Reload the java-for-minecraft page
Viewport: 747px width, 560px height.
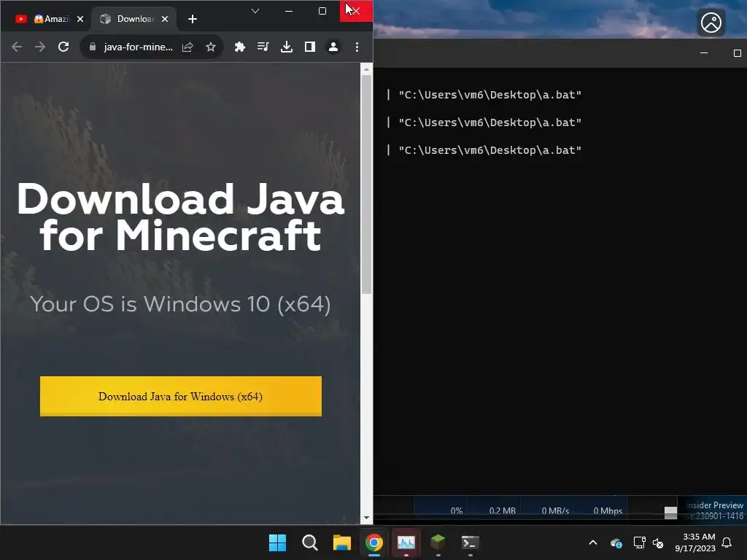point(63,47)
